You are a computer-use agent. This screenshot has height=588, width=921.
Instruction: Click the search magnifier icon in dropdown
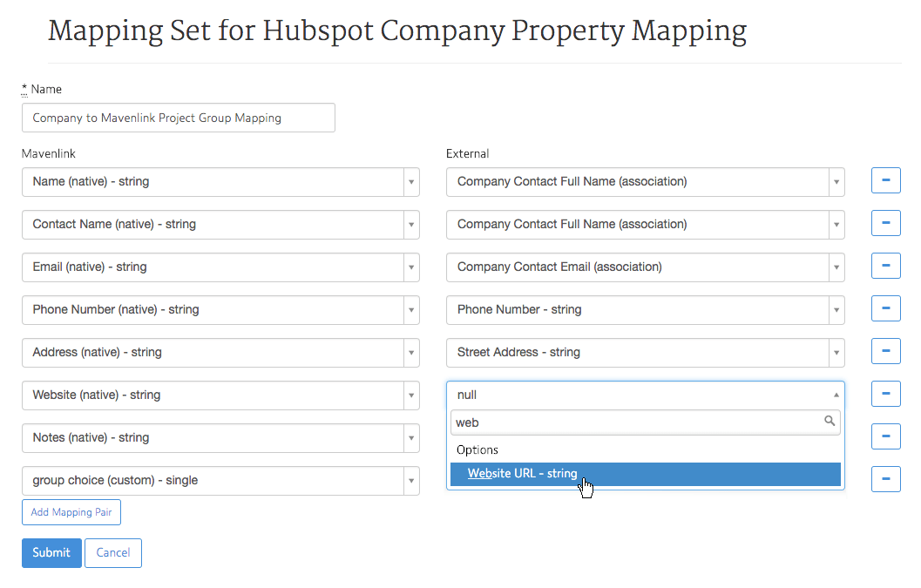click(x=830, y=421)
